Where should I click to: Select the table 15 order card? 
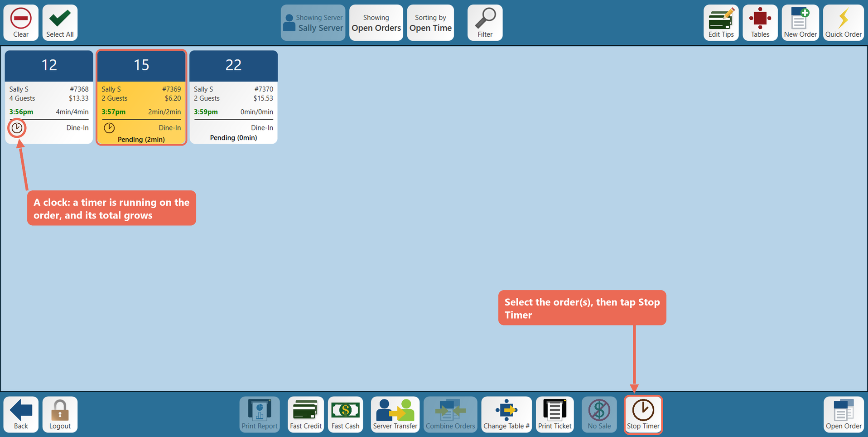point(141,97)
